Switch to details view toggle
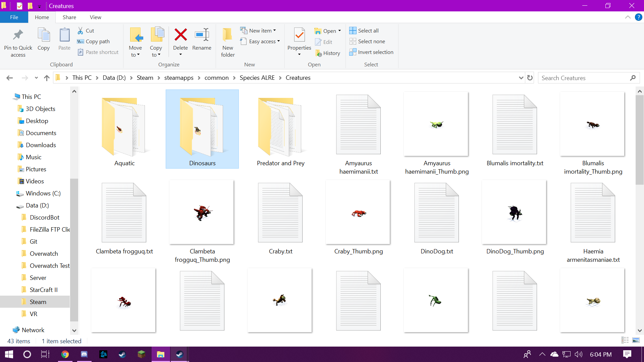The width and height of the screenshot is (644, 362). pos(625,340)
